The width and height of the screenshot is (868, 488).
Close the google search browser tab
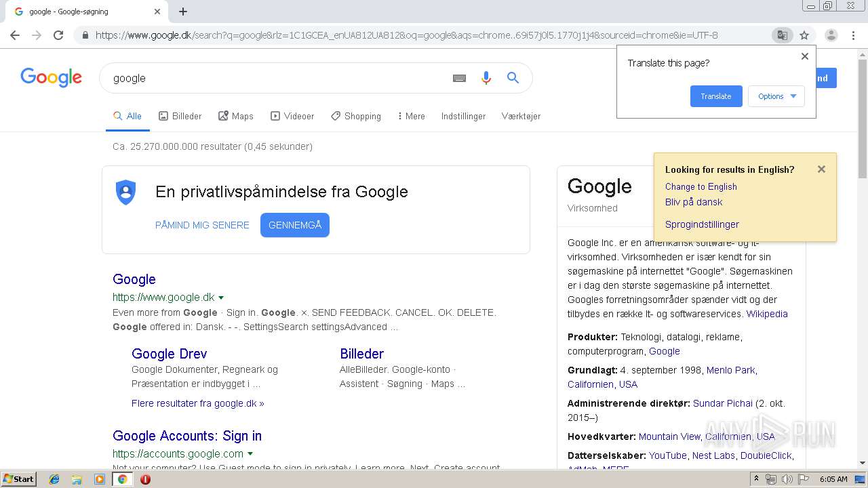[x=157, y=12]
